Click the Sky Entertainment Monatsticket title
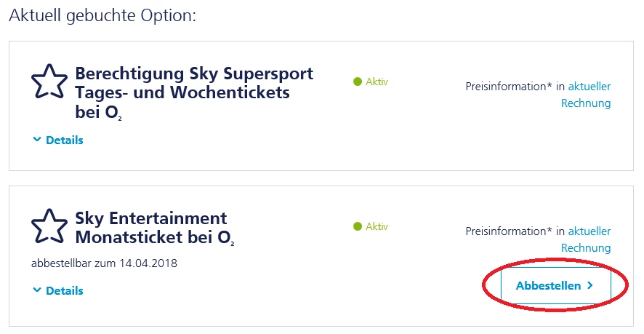The width and height of the screenshot is (644, 334). pyautogui.click(x=155, y=228)
